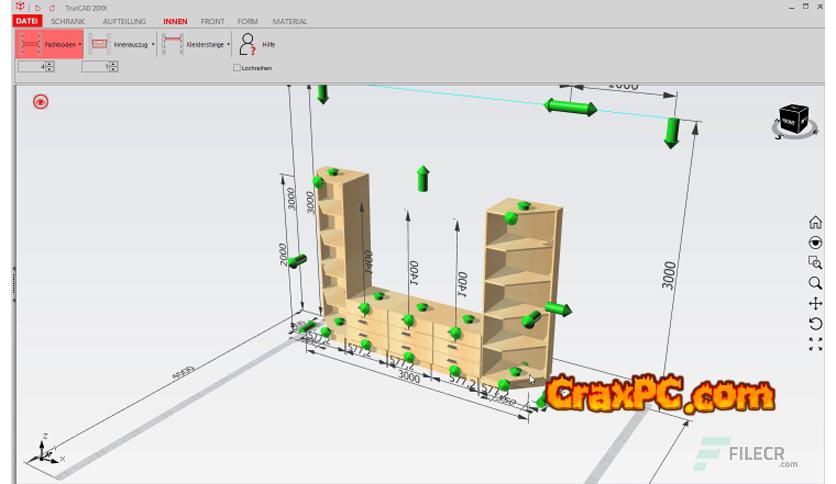This screenshot has height=484, width=836.
Task: Switch to the SCHRANK tab
Action: [68, 20]
